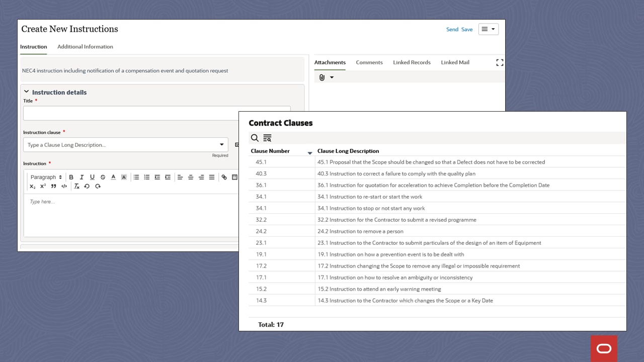This screenshot has height=362, width=644.
Task: Insert a hyperlink with the link icon
Action: [x=224, y=177]
